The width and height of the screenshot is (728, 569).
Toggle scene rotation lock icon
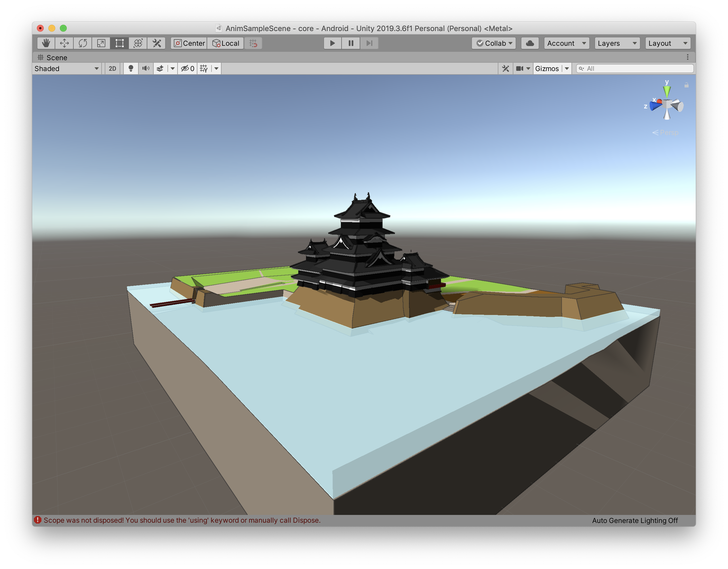click(686, 85)
